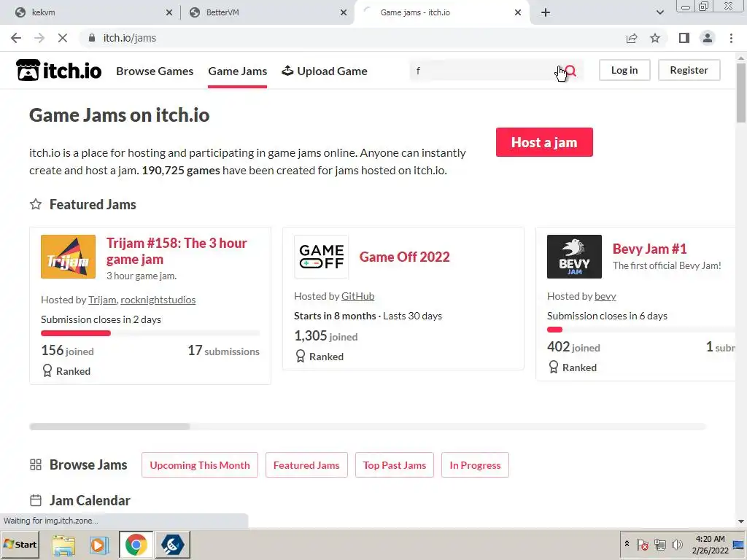Screen dimensions: 747x560
Task: Click the Host a jam button
Action: point(544,142)
